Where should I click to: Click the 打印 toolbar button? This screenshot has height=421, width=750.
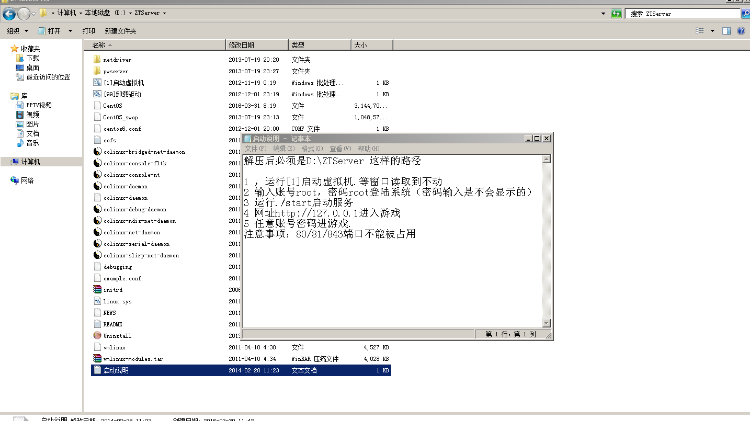88,31
